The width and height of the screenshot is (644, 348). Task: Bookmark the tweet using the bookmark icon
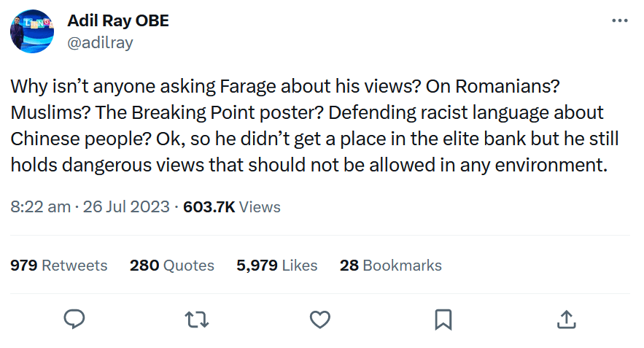[x=443, y=320]
